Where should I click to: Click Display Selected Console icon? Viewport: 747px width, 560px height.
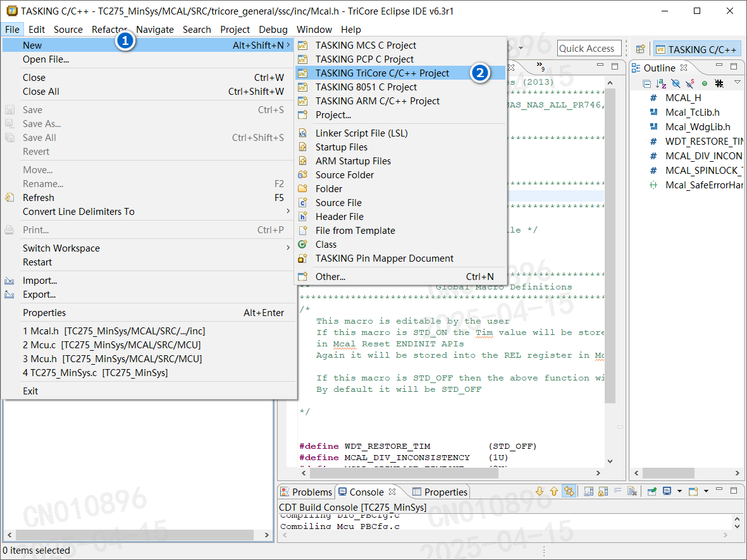click(667, 491)
